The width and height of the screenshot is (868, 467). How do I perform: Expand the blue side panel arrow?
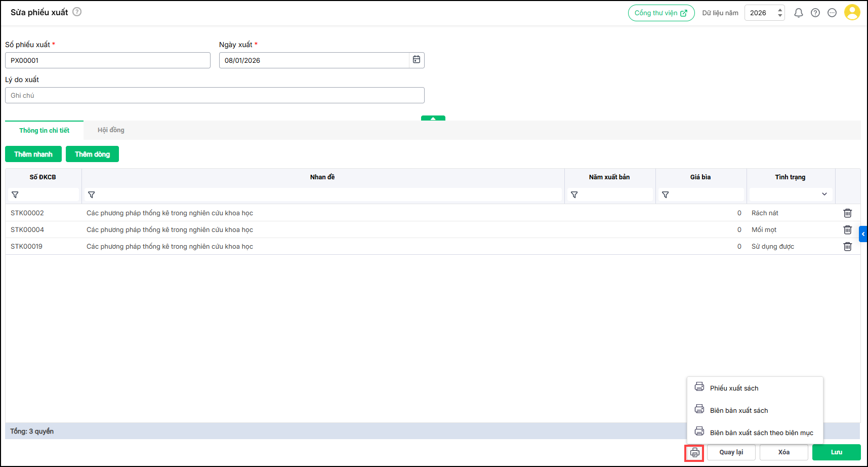(863, 234)
